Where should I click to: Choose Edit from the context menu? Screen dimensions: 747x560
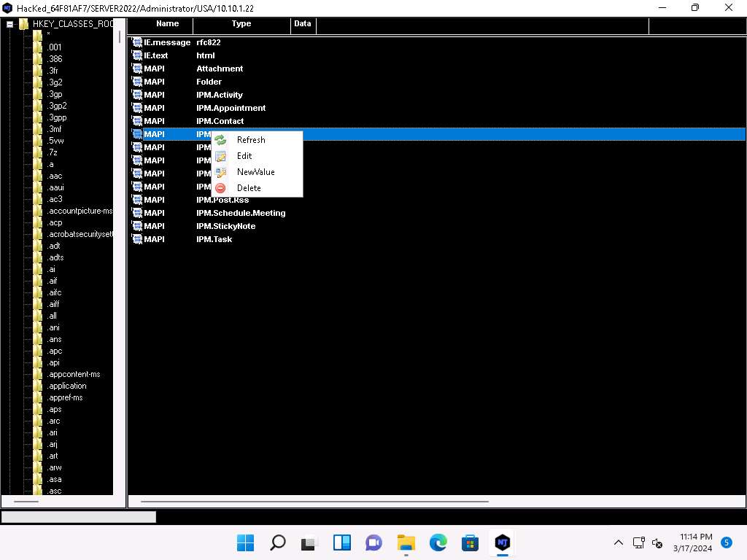click(244, 156)
